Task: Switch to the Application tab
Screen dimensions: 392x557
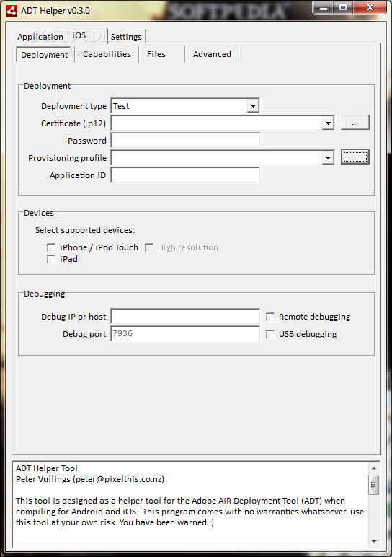Action: 40,37
